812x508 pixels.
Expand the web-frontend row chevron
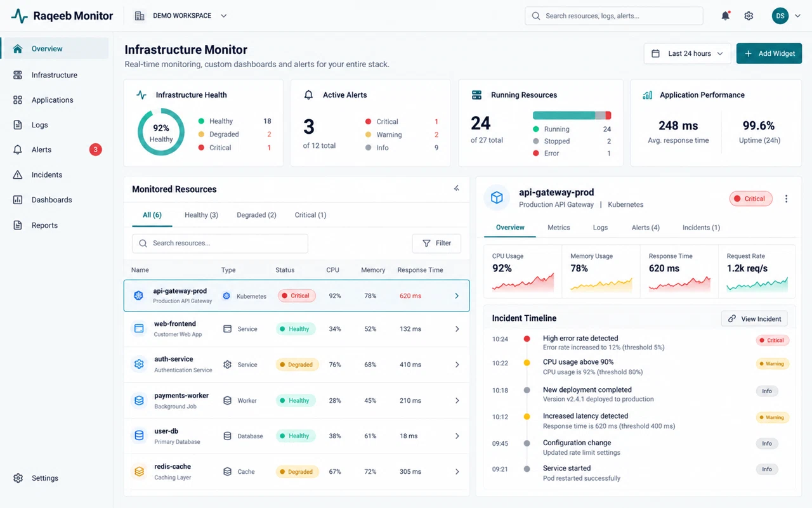[x=457, y=329]
